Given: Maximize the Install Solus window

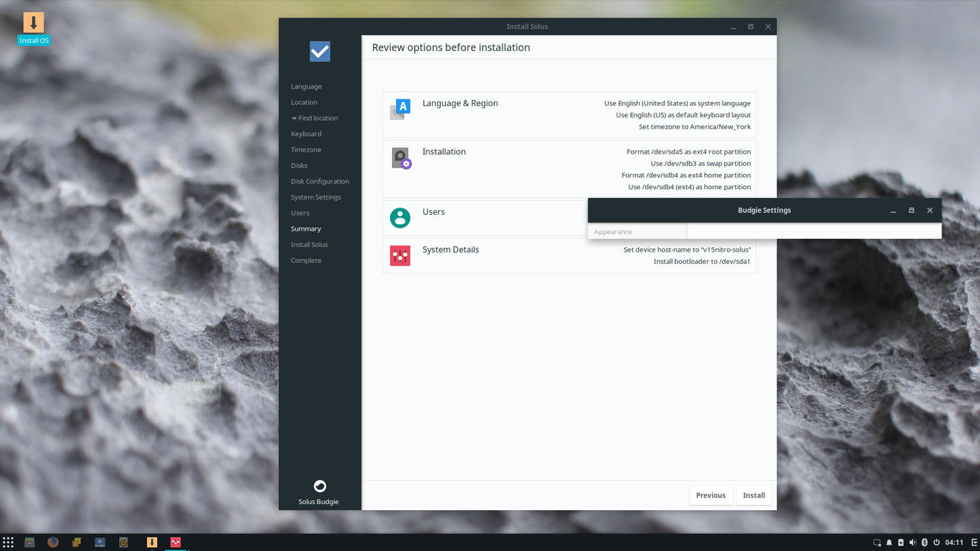Looking at the screenshot, I should 751,27.
